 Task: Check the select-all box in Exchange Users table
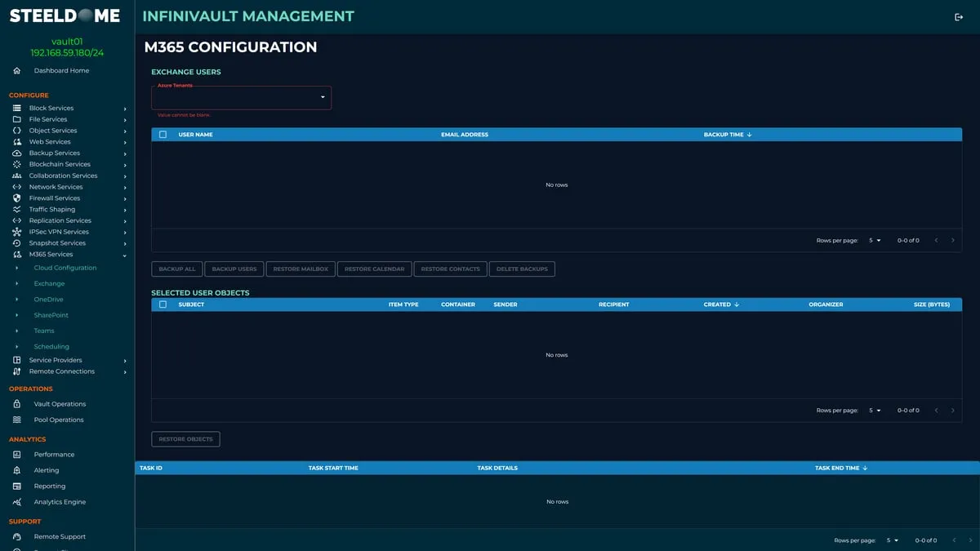point(161,134)
